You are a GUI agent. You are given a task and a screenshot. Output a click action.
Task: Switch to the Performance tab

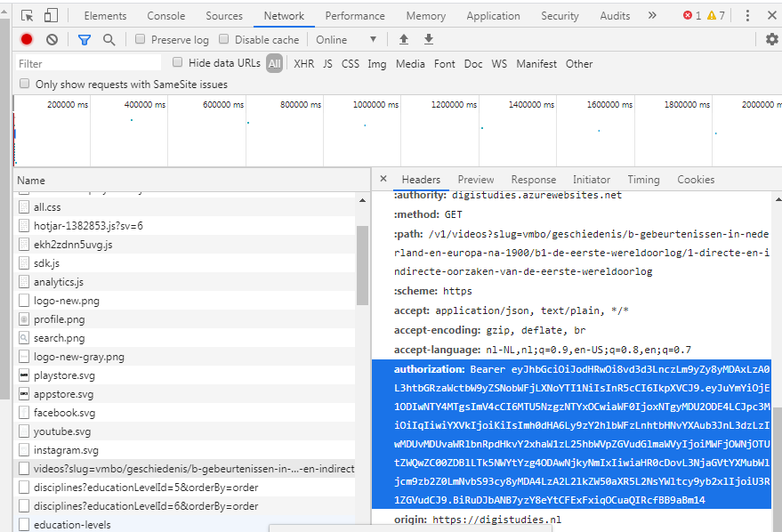[x=355, y=16]
